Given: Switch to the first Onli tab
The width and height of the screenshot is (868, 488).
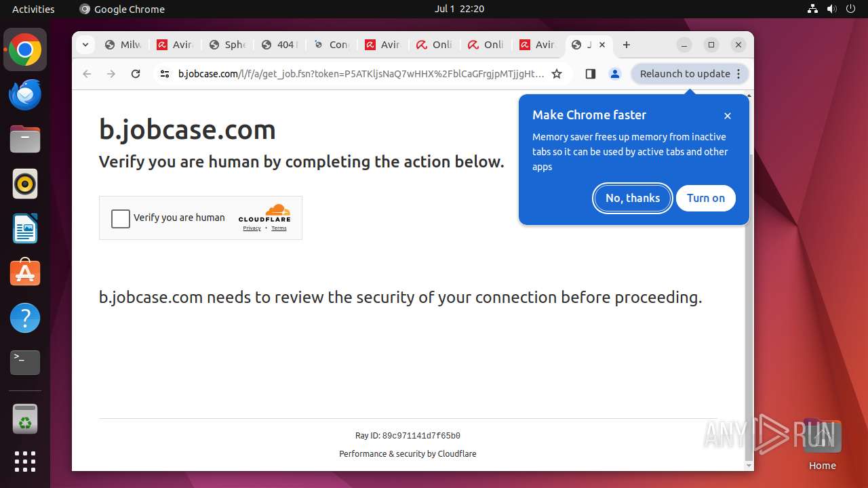Looking at the screenshot, I should pos(435,45).
